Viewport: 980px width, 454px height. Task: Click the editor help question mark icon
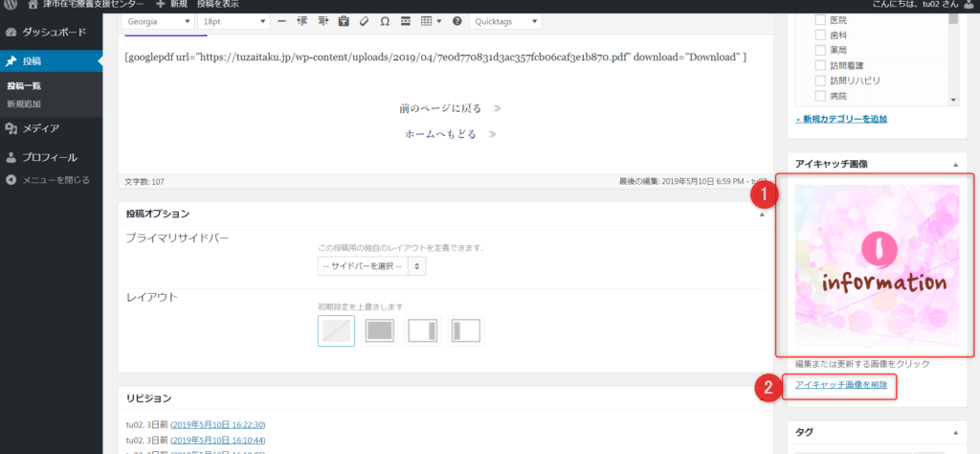(x=457, y=21)
